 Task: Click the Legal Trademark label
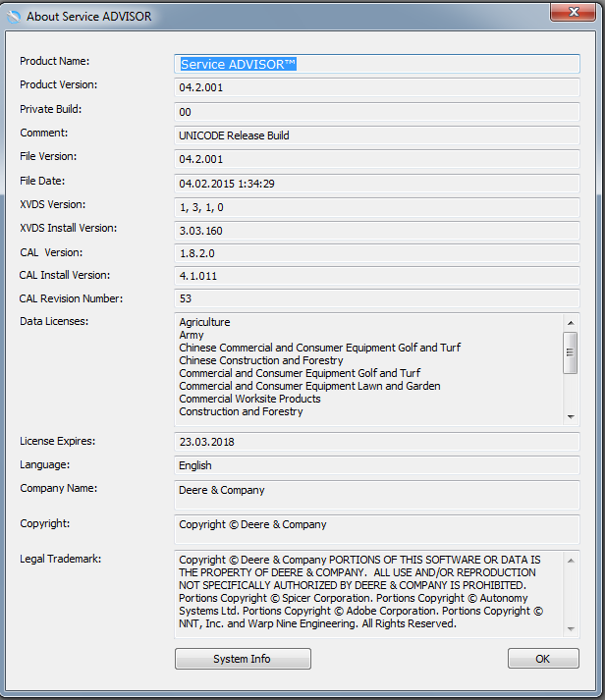(x=60, y=559)
